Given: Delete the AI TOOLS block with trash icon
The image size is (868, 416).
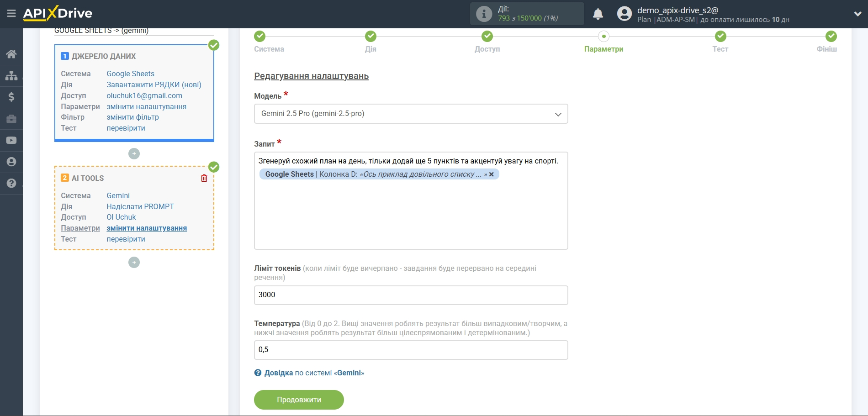Looking at the screenshot, I should (x=204, y=178).
